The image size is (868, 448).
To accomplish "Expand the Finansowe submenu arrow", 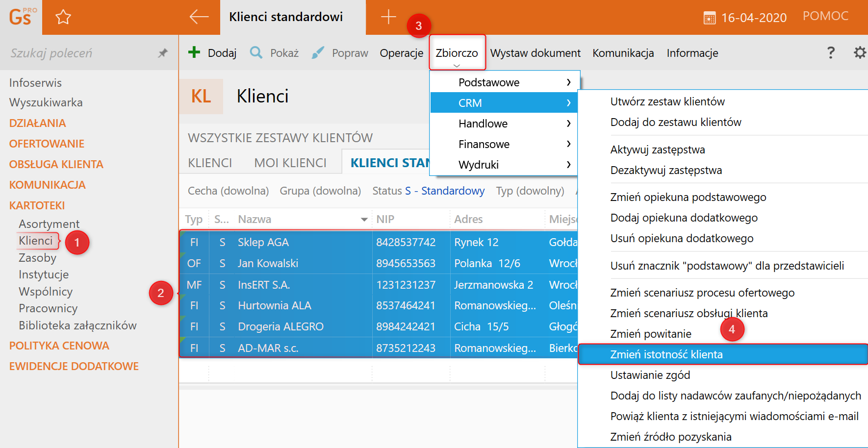I will [568, 144].
